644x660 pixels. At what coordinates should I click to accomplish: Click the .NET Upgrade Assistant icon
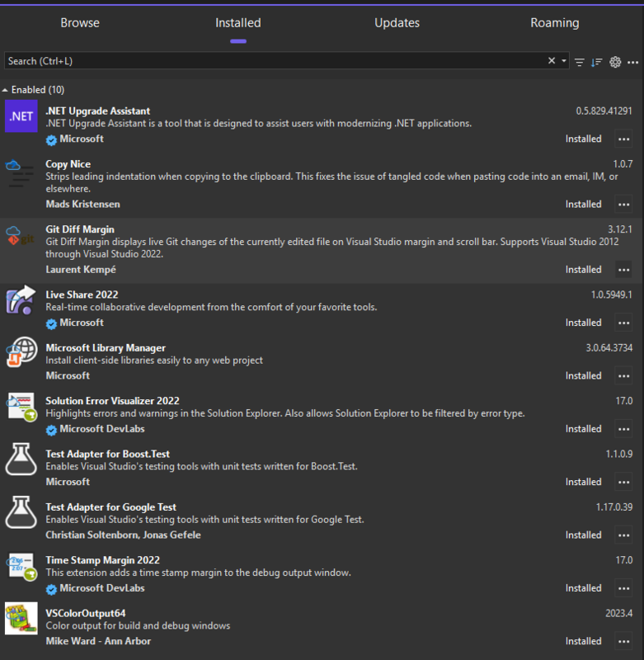(x=21, y=116)
